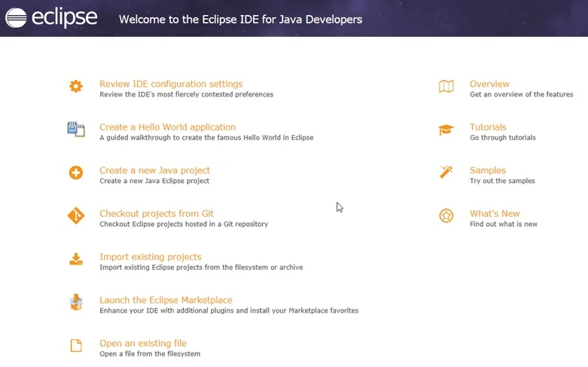Screen dimensions: 588x367
Task: Select the "Create a Hello World application" link
Action: click(x=167, y=127)
